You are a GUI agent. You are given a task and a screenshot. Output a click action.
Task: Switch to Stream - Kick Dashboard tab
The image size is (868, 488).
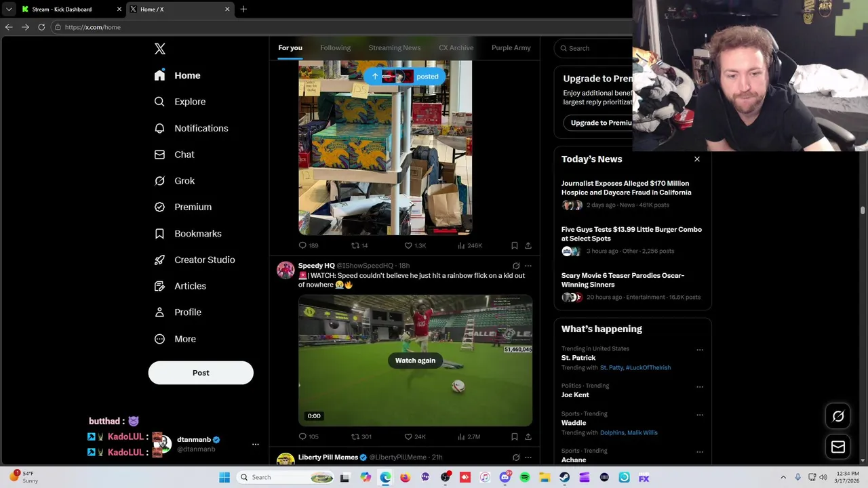[x=72, y=9]
